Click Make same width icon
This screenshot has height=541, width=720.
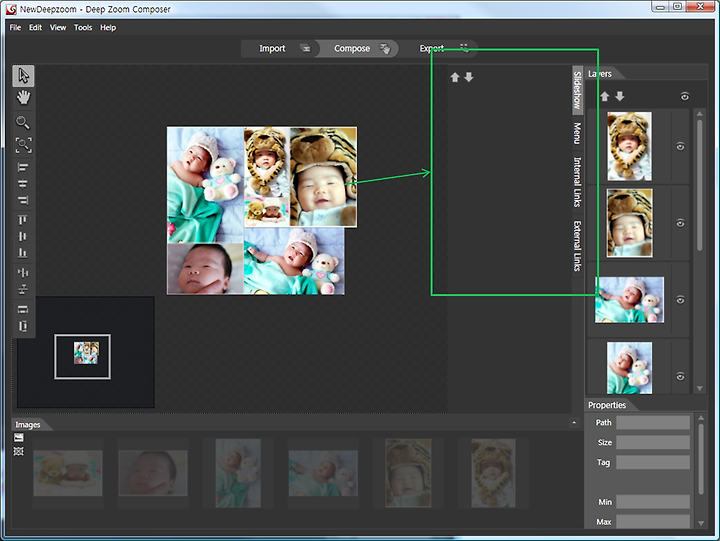tap(22, 309)
